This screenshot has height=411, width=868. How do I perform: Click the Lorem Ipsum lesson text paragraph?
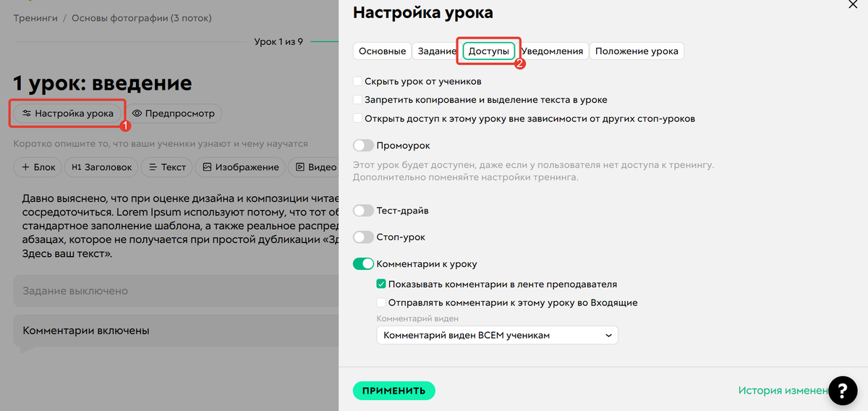pos(179,226)
